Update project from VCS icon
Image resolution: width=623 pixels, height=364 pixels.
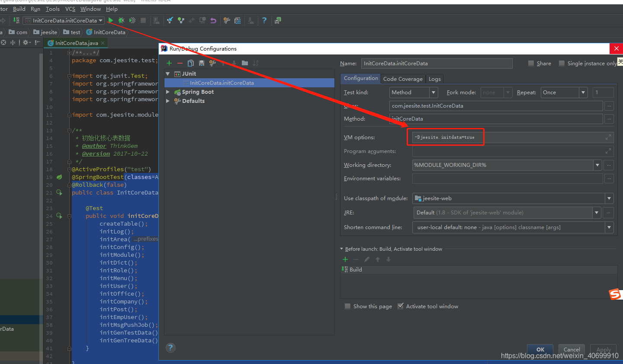(170, 20)
